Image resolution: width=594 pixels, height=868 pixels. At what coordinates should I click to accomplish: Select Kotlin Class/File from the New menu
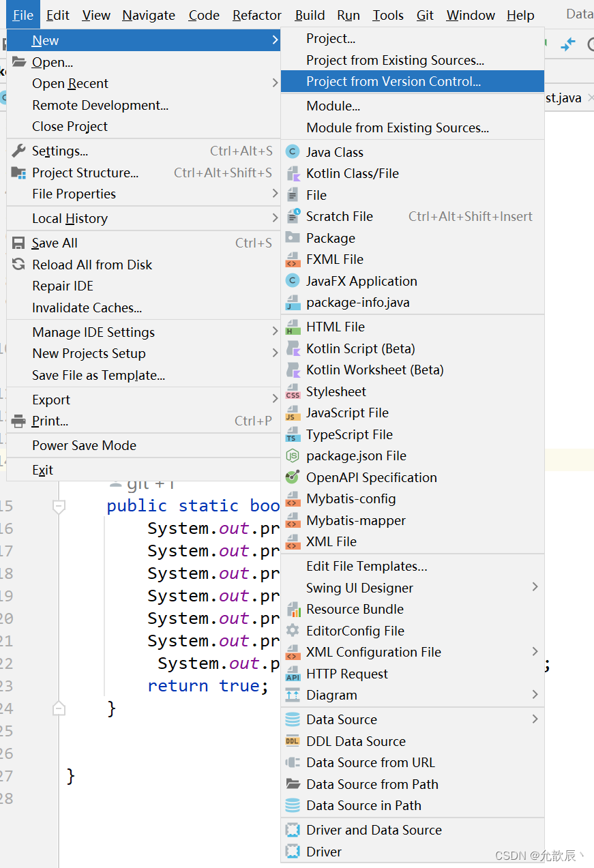352,173
